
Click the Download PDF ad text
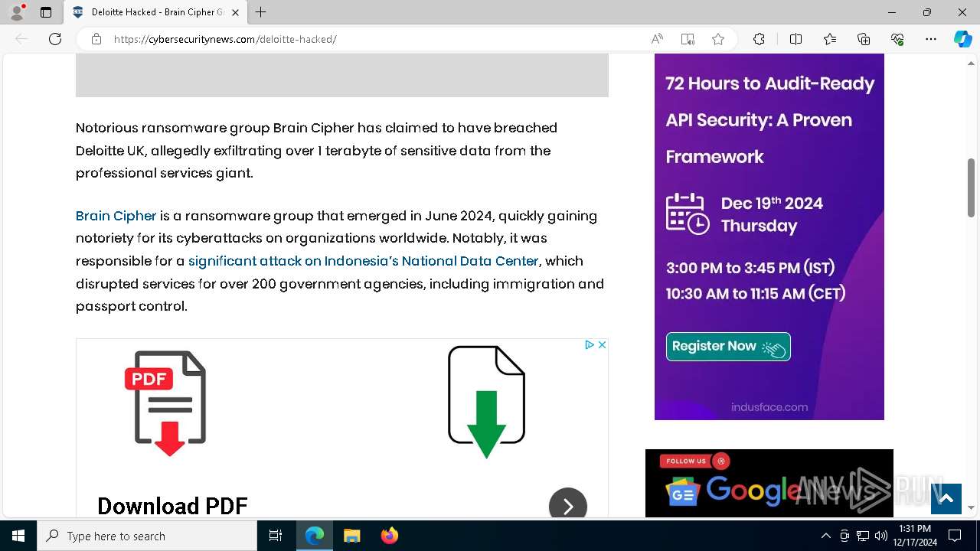[172, 506]
